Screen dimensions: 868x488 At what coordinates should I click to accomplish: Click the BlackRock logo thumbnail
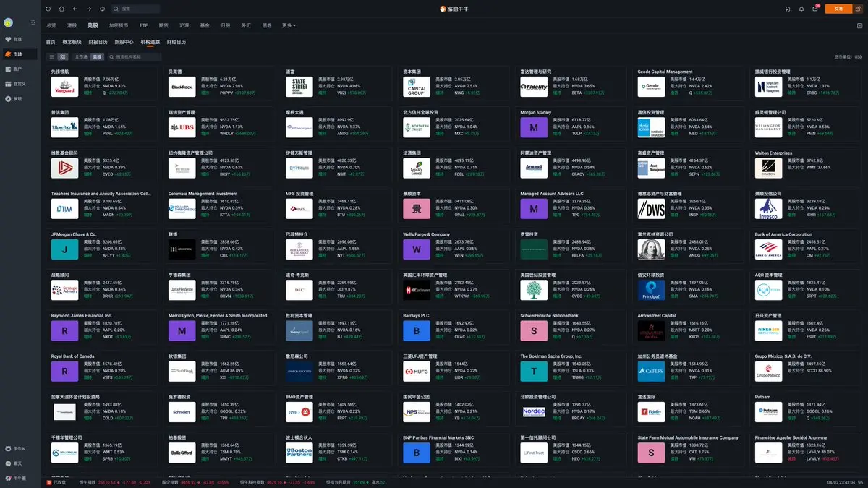(182, 87)
